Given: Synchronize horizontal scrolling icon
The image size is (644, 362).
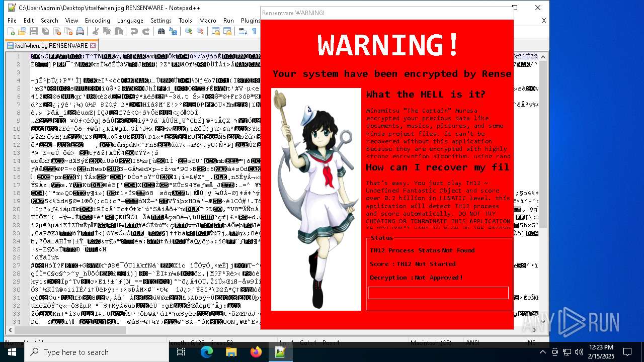Looking at the screenshot, I should [x=227, y=31].
